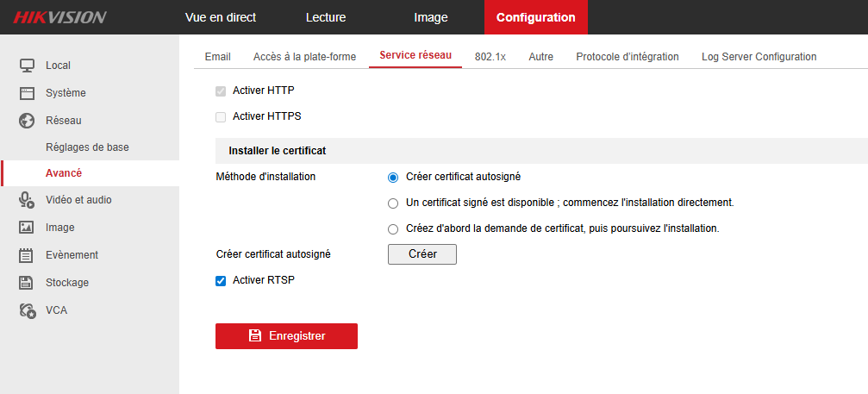Click the Système window icon
Image resolution: width=868 pixels, height=394 pixels.
click(27, 93)
